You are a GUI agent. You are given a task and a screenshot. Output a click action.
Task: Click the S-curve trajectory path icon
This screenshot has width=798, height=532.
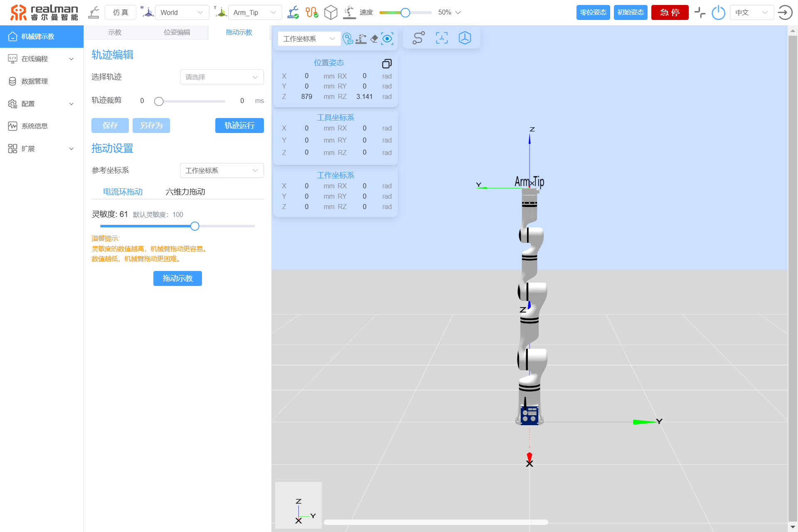click(x=418, y=38)
